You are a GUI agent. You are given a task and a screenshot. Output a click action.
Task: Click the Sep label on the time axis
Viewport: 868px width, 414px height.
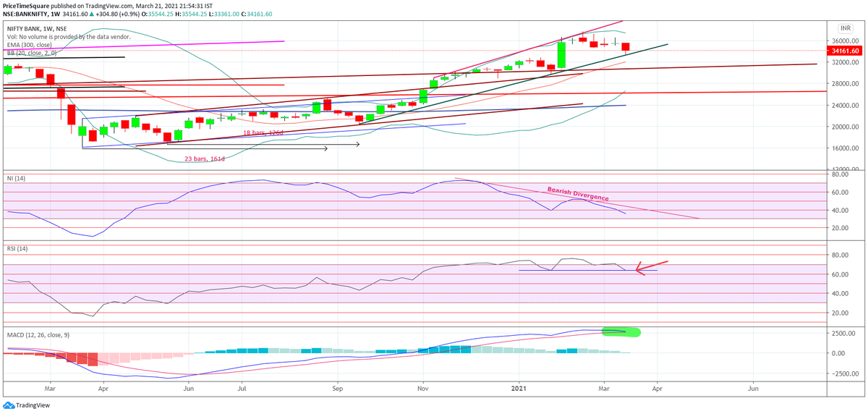[336, 389]
